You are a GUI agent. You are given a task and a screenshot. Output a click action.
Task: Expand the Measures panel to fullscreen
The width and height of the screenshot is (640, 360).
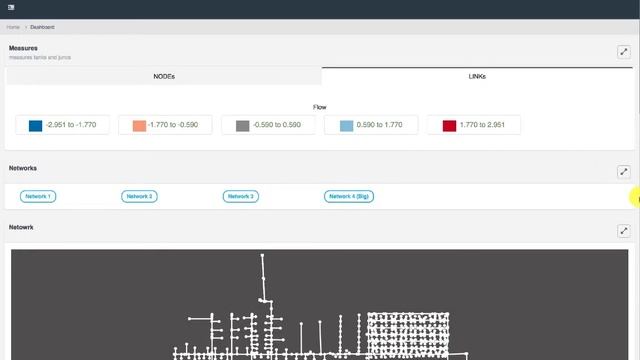pos(624,52)
